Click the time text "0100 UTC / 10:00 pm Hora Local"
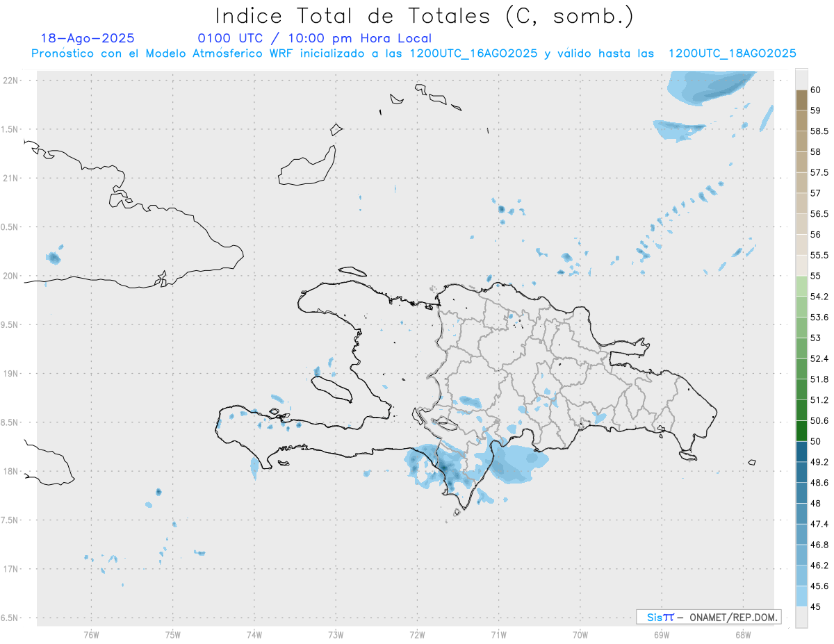This screenshot has width=834, height=644. pos(315,38)
